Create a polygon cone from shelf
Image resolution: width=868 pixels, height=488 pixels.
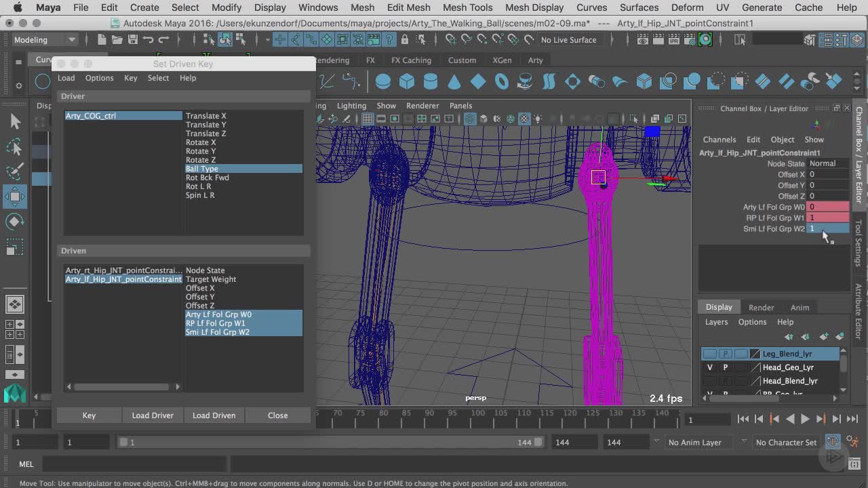click(454, 82)
